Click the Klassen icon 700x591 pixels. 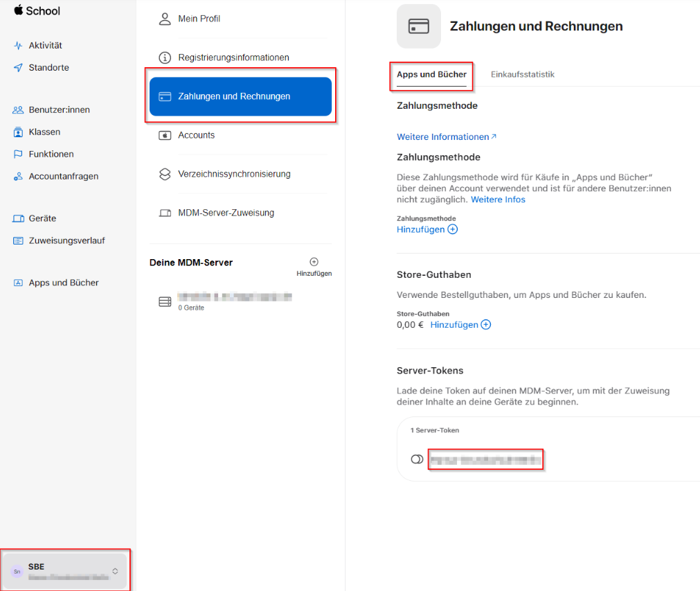click(18, 132)
